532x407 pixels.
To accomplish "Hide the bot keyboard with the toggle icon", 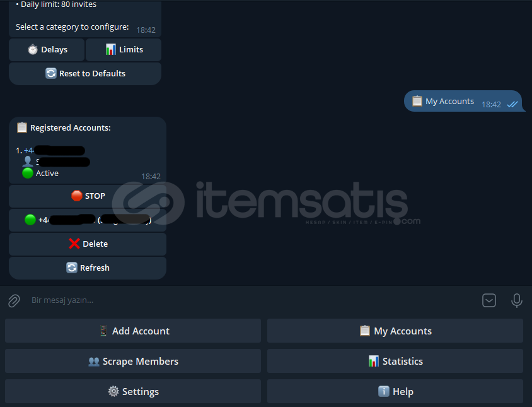I will (489, 300).
